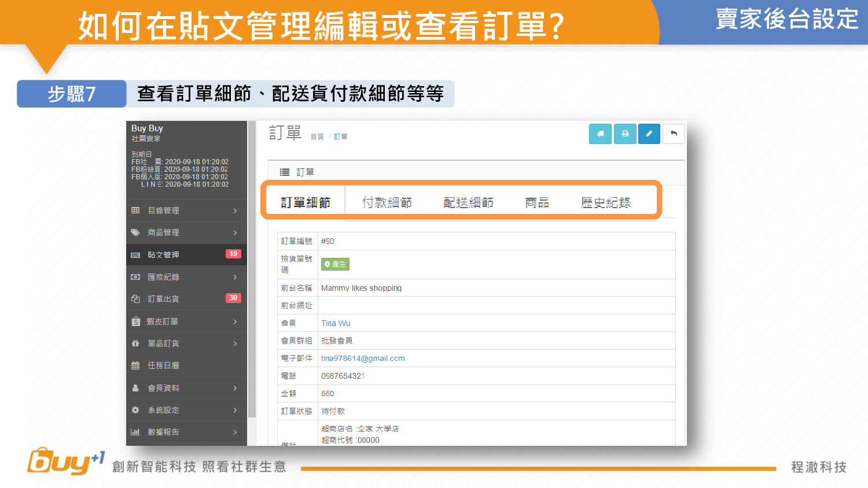Expand the 商品管理 sidebar menu
Screen dimensions: 868x488
click(185, 232)
